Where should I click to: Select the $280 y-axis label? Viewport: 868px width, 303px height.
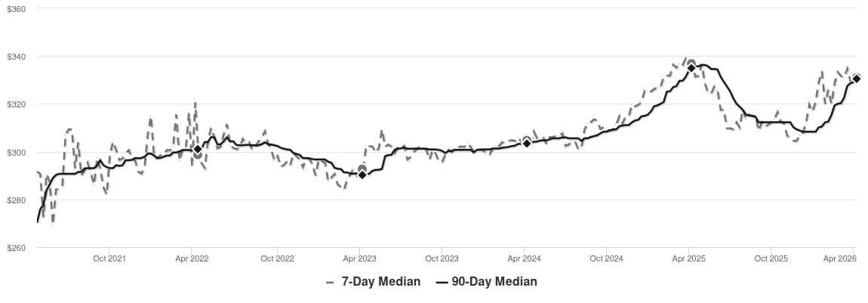(x=16, y=200)
